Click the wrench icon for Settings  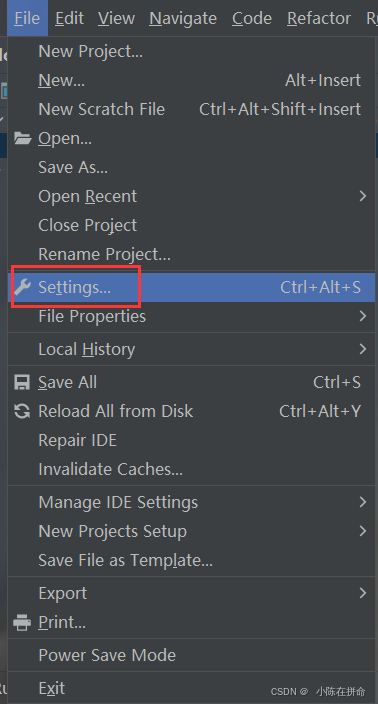point(22,287)
